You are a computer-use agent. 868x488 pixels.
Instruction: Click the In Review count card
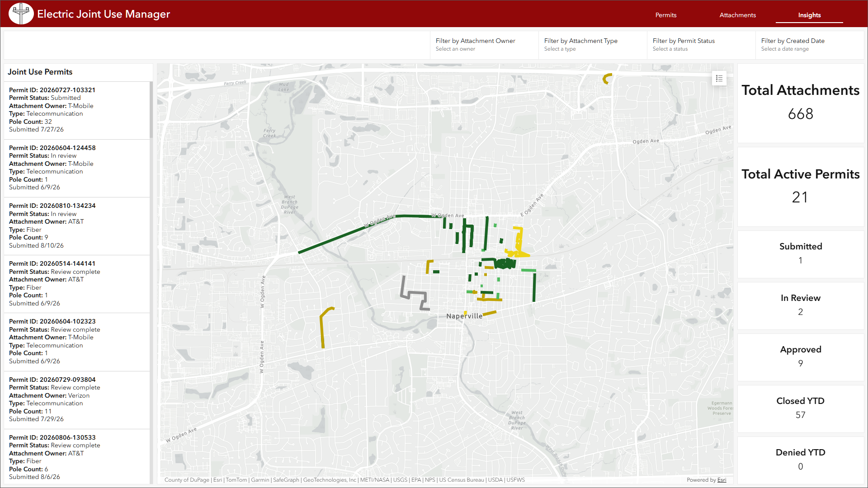point(801,306)
